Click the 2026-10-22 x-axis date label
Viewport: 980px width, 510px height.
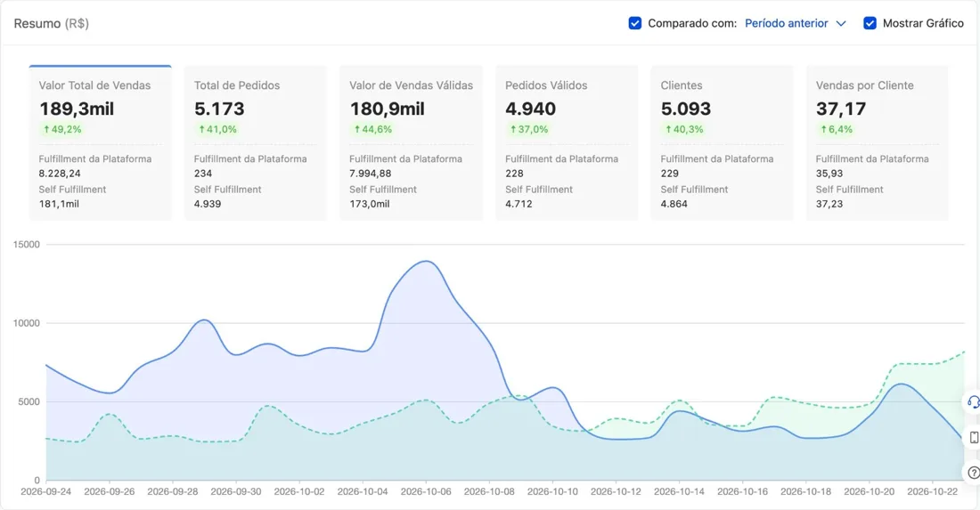[932, 492]
